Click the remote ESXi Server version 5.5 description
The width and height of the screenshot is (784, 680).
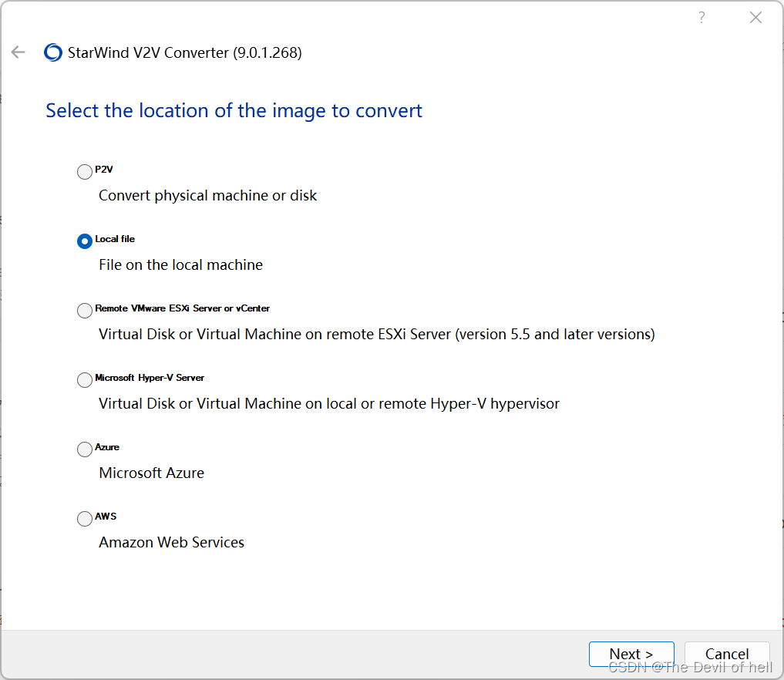(376, 334)
